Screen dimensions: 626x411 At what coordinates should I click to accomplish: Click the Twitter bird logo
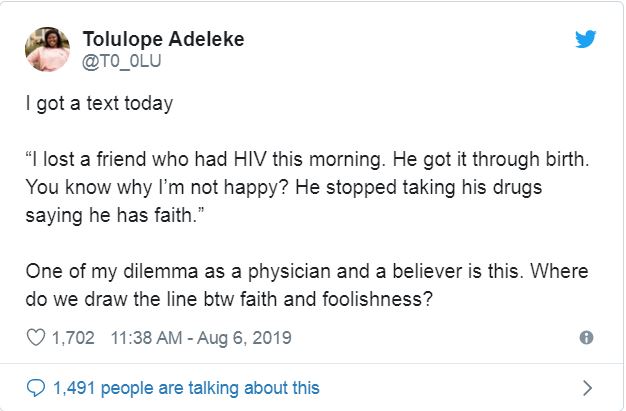click(x=585, y=39)
